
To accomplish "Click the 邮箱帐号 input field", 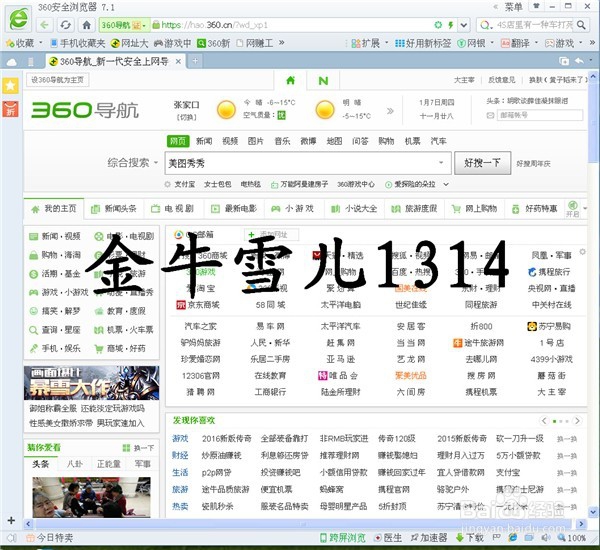I will pos(540,115).
